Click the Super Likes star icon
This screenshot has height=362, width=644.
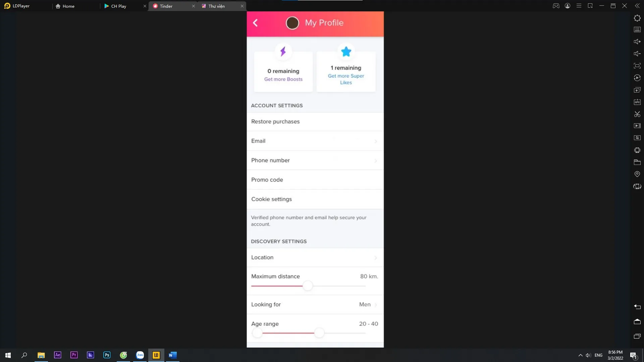point(346,52)
